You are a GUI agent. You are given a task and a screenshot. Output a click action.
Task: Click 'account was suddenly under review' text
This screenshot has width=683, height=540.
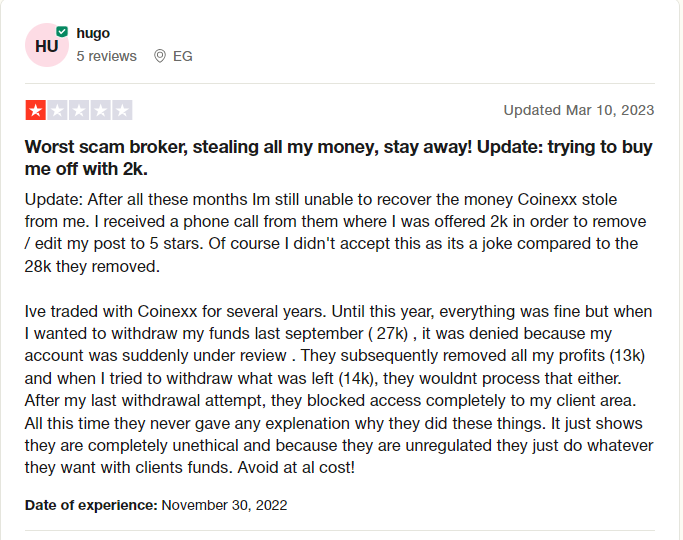point(156,355)
